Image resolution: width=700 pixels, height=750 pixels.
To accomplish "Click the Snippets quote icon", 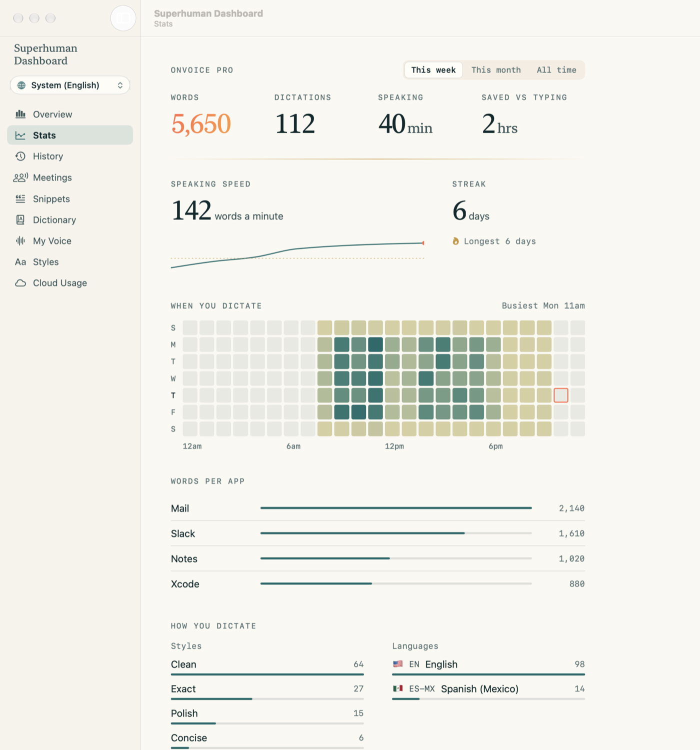I will click(x=20, y=199).
